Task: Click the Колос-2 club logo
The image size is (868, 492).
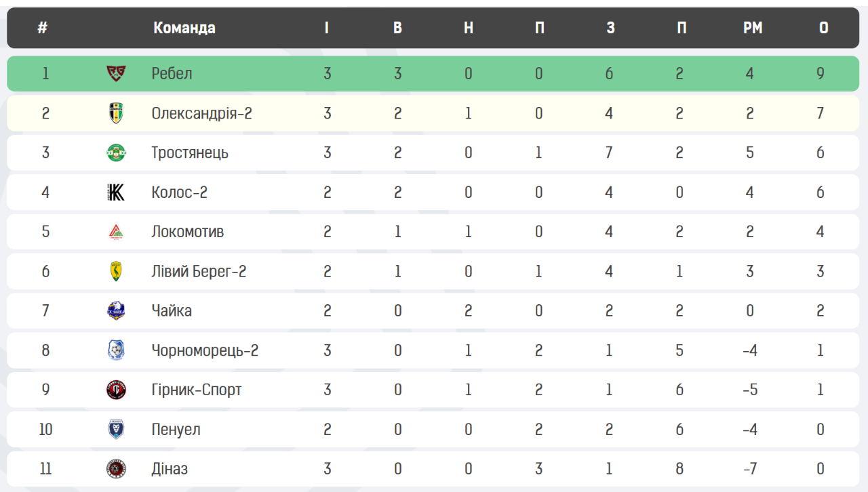Action: click(116, 192)
